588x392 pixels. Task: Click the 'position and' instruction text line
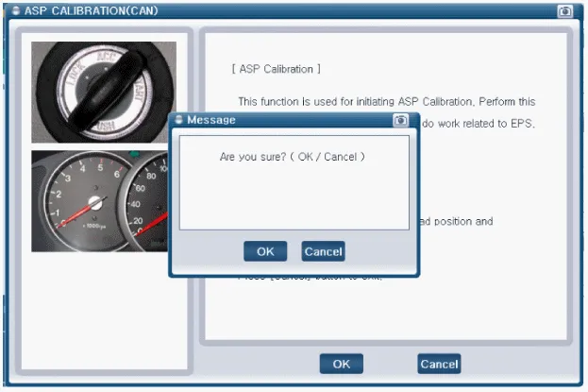[x=456, y=222]
